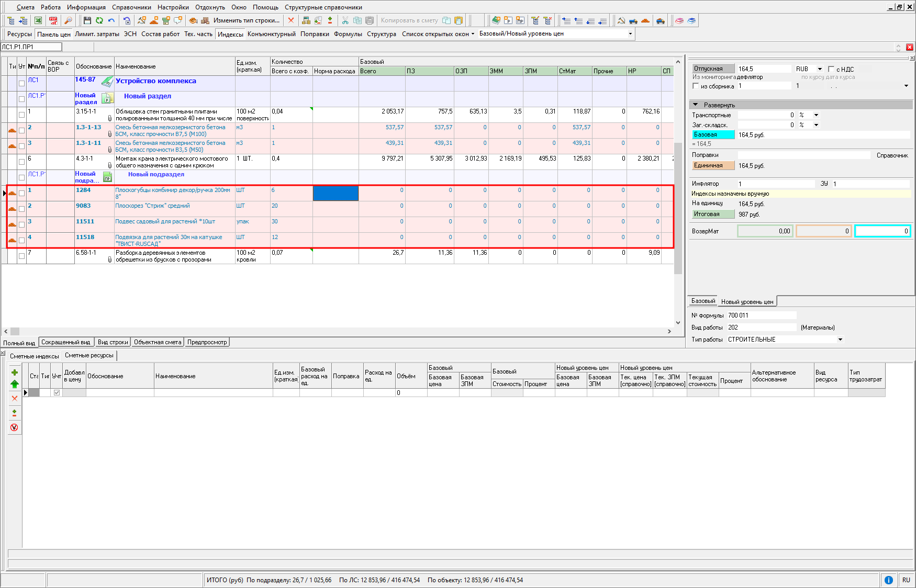Open the 'Тип работы' СТРОИТЕЛЬНЫЕ dropdown
The width and height of the screenshot is (916, 588).
tap(840, 340)
